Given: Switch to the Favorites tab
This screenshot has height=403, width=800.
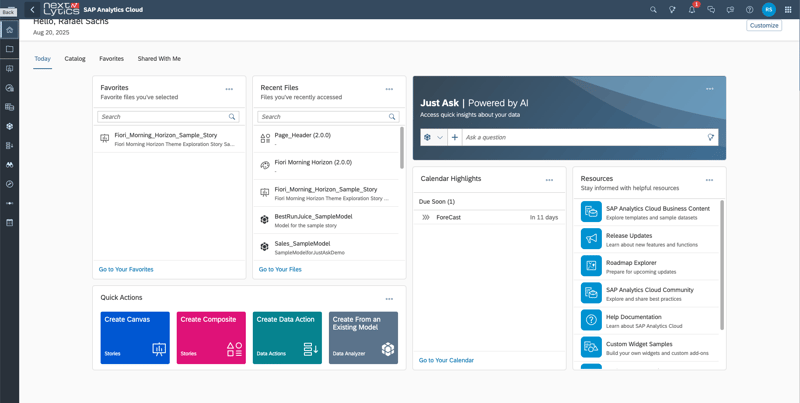Looking at the screenshot, I should 111,59.
